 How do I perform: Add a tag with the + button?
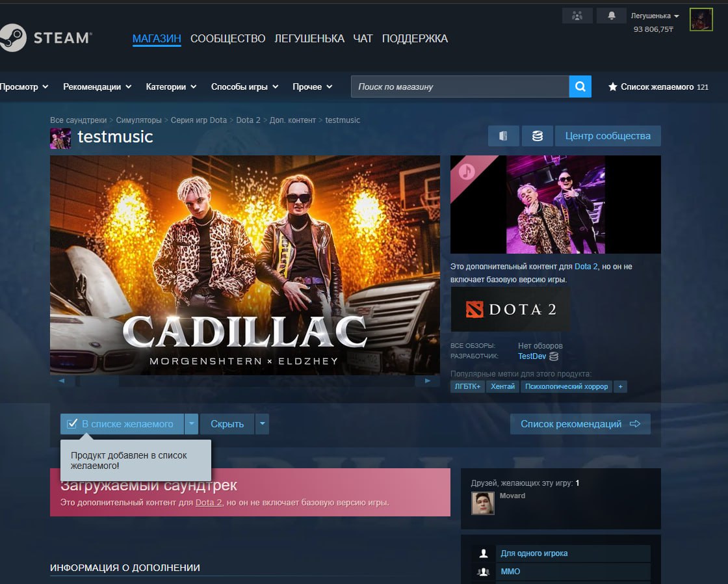(620, 386)
